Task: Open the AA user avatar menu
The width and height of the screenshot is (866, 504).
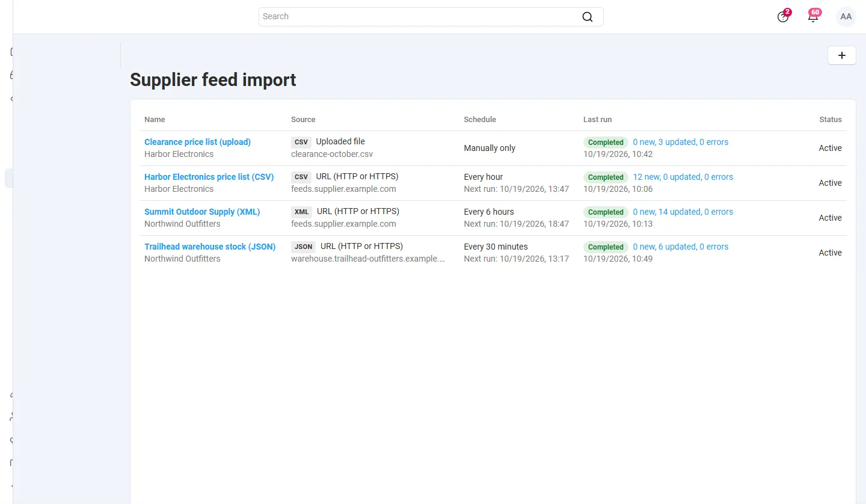Action: point(846,17)
